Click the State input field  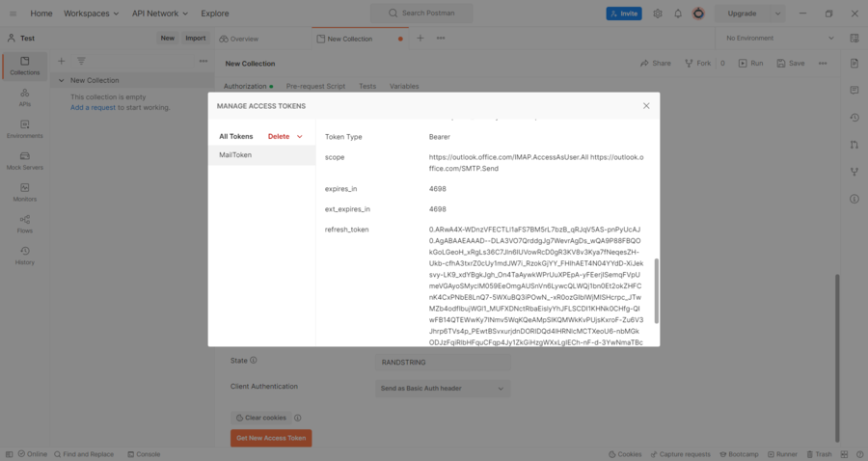pyautogui.click(x=443, y=363)
